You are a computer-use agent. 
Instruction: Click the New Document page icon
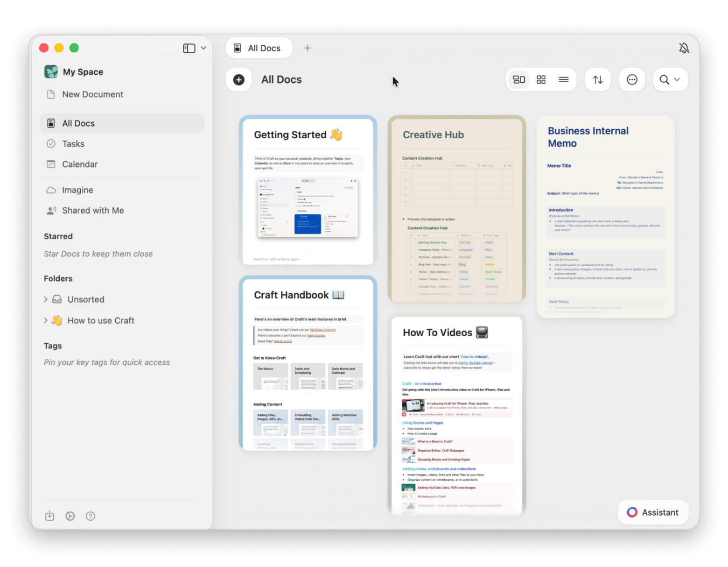click(x=51, y=94)
